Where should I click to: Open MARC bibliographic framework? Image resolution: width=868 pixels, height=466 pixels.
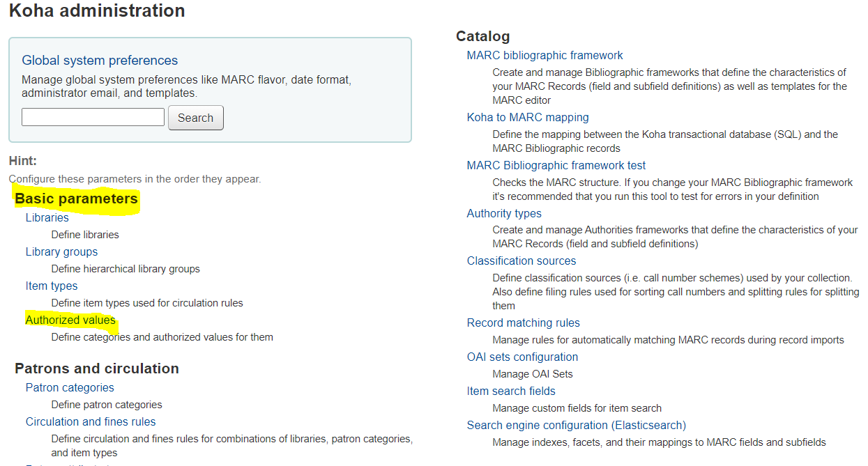point(545,56)
